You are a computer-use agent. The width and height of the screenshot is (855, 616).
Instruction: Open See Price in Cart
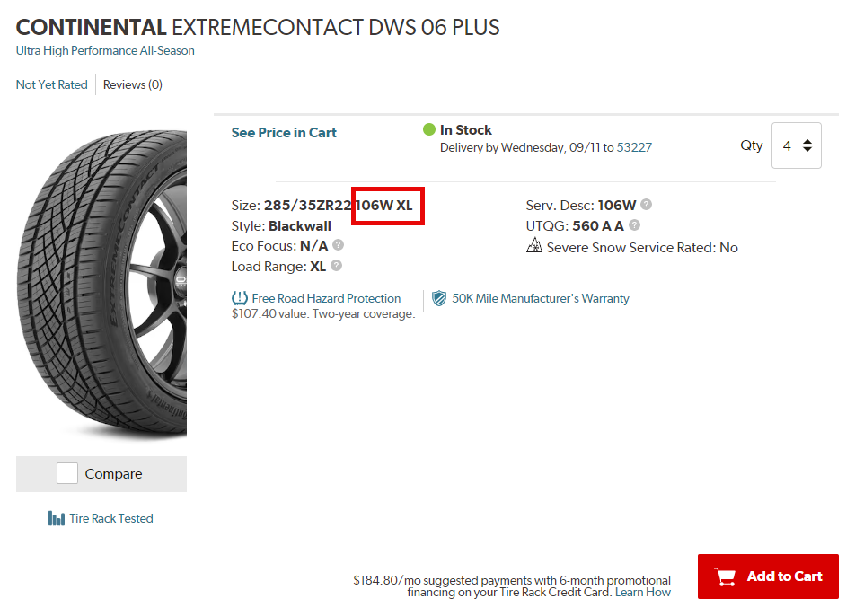point(284,131)
